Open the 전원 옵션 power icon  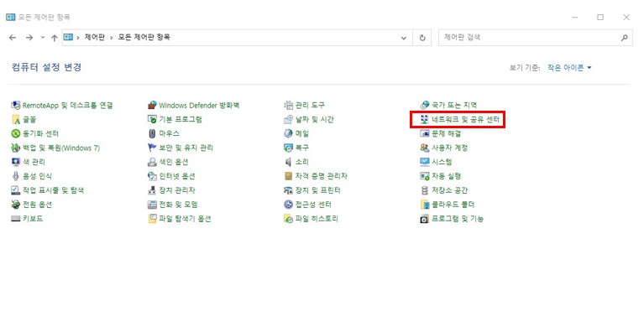pos(16,205)
